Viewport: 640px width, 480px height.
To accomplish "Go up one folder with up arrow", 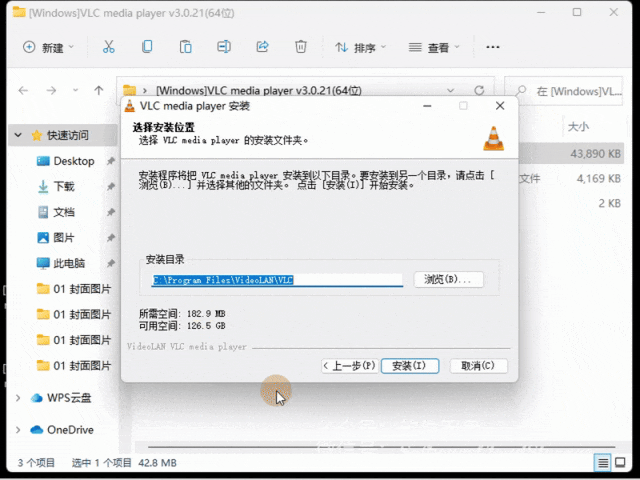I will pyautogui.click(x=99, y=90).
